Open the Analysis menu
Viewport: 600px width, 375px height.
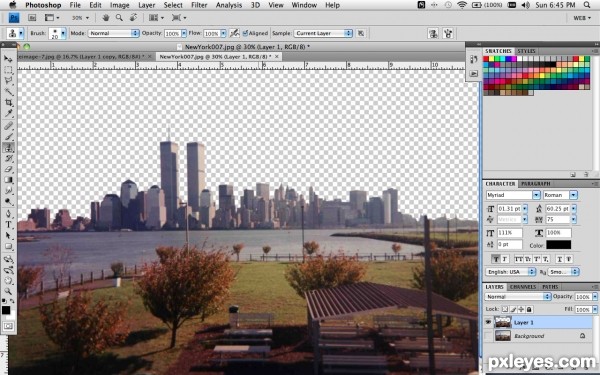pos(229,5)
